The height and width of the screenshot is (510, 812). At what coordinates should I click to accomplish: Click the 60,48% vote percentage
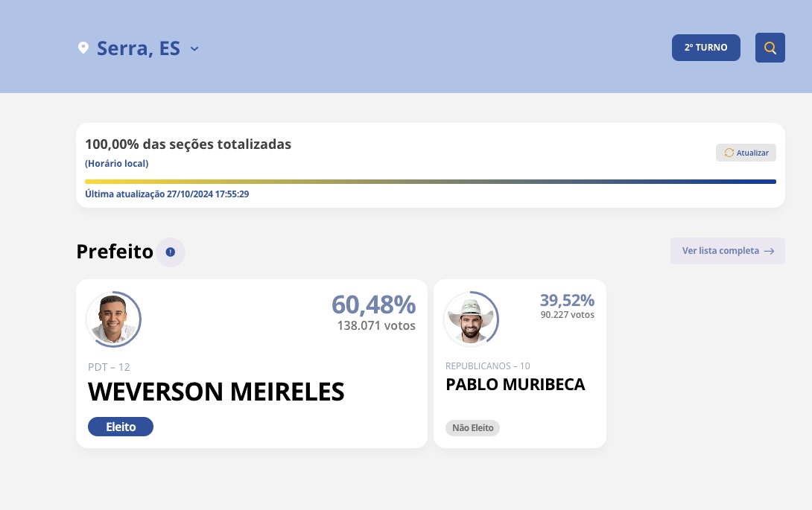[373, 305]
